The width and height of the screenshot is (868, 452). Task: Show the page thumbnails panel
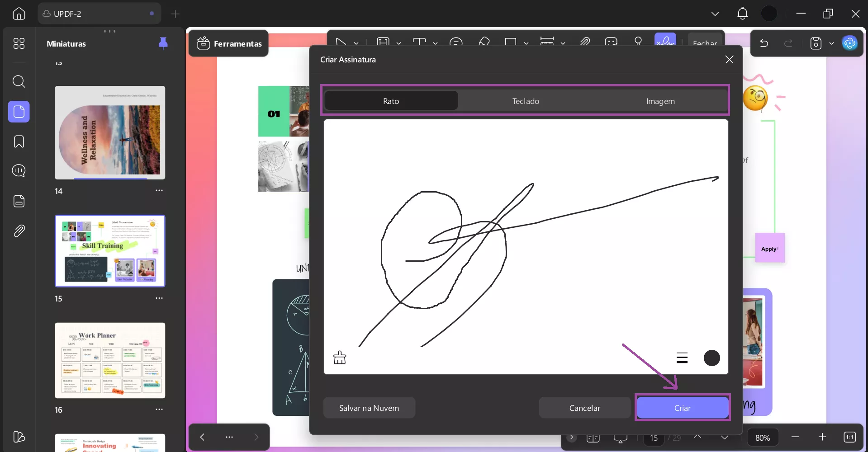tap(19, 111)
